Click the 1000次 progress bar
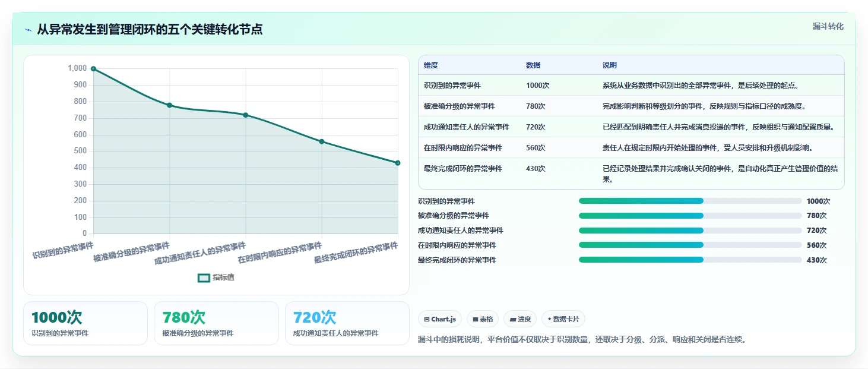This screenshot has width=868, height=369. [x=690, y=201]
